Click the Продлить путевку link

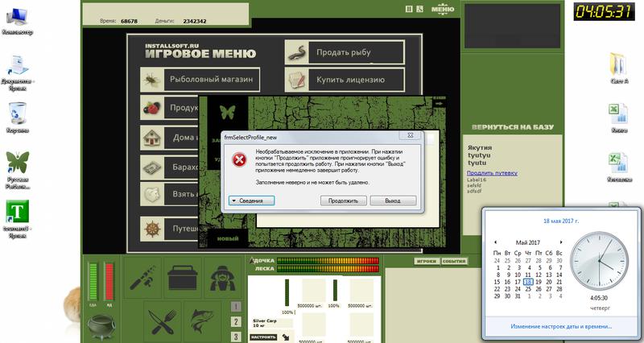[492, 173]
